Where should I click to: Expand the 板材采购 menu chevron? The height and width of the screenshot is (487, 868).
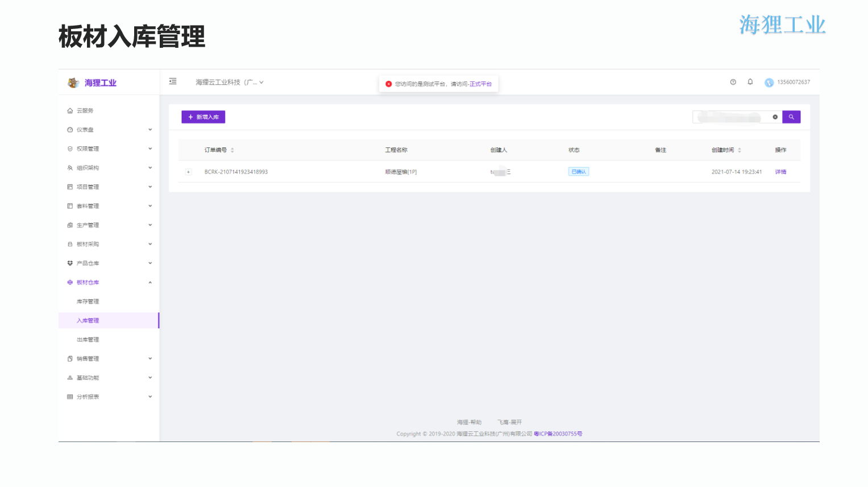point(150,244)
